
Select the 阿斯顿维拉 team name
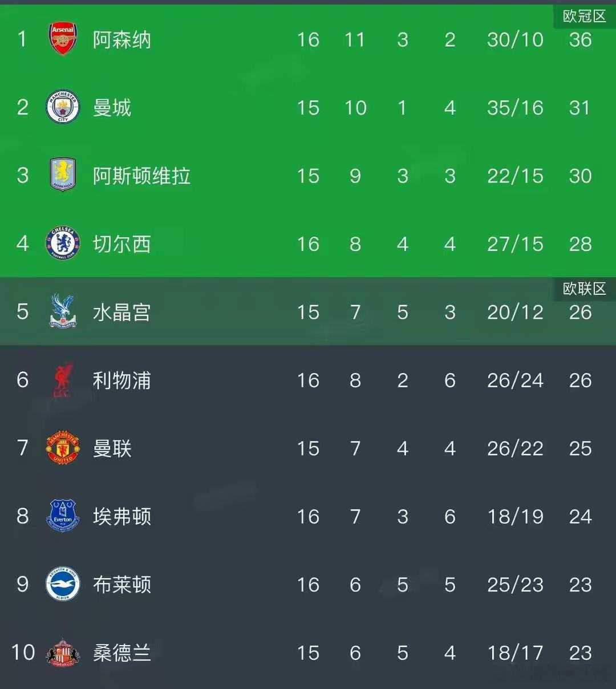[141, 176]
